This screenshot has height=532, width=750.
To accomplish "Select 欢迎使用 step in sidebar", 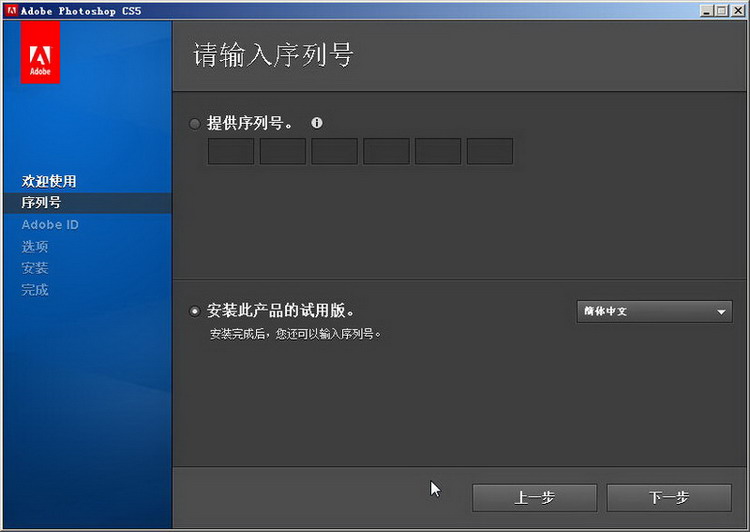I will (x=49, y=181).
